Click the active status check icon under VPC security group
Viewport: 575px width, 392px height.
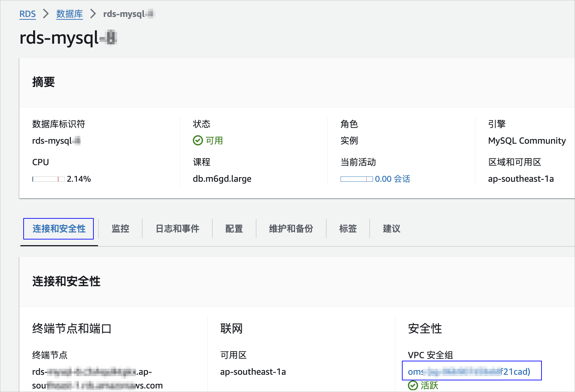click(x=413, y=386)
